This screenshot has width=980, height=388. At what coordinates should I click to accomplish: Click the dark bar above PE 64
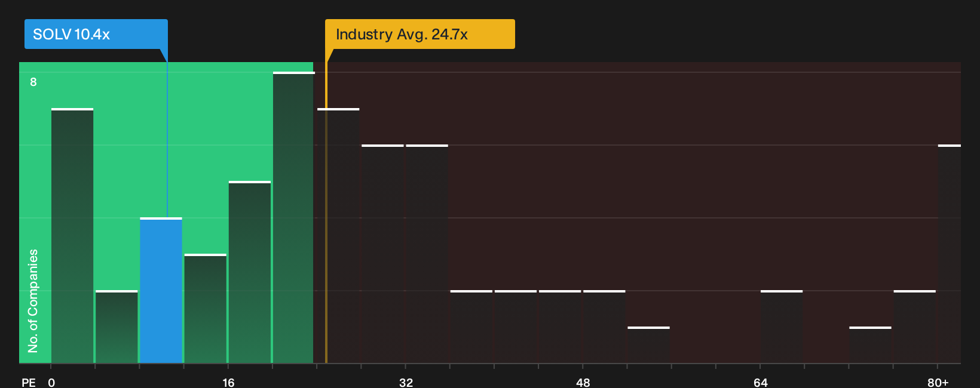coord(782,327)
